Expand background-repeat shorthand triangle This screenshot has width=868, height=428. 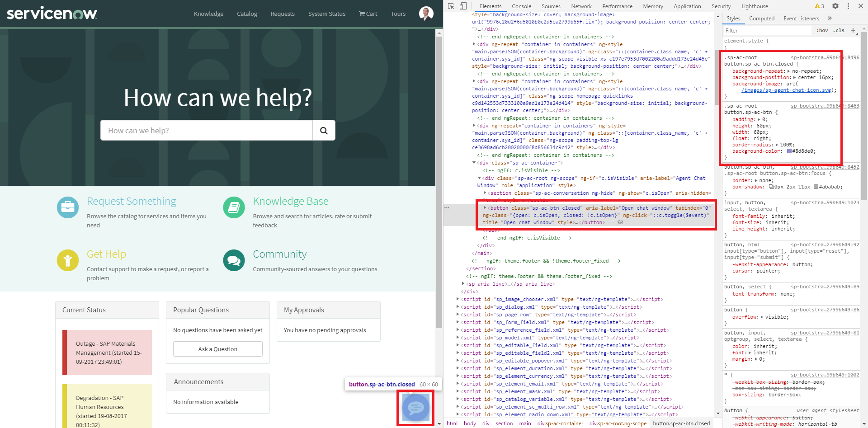coord(789,71)
